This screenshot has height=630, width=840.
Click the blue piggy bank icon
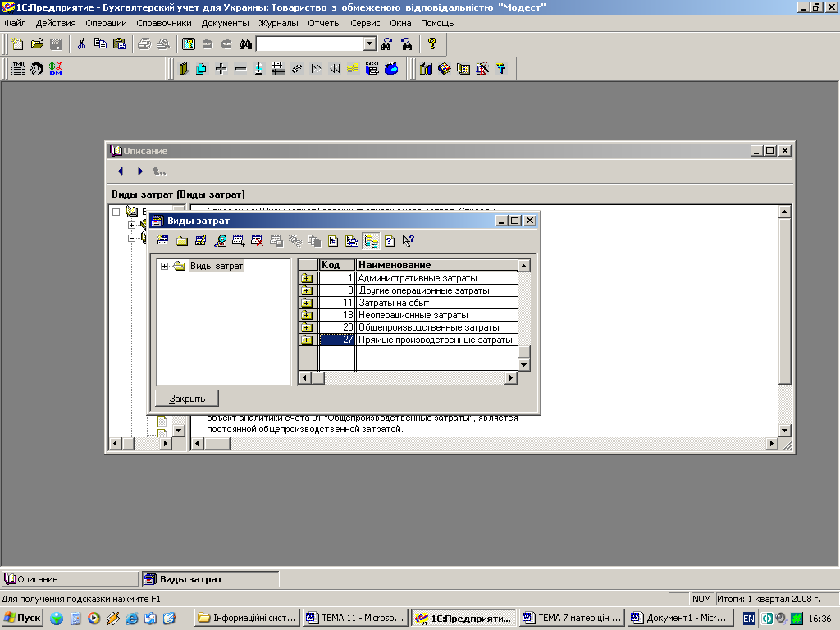(x=391, y=69)
